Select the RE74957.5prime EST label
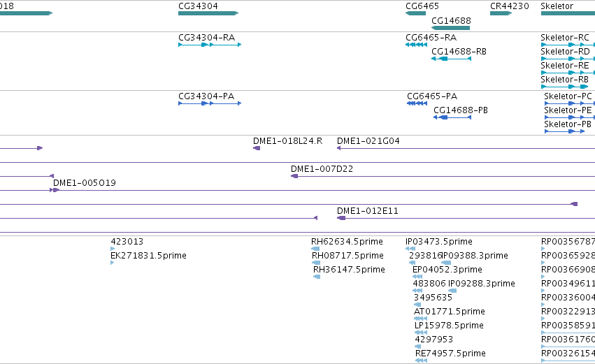 pyautogui.click(x=450, y=354)
